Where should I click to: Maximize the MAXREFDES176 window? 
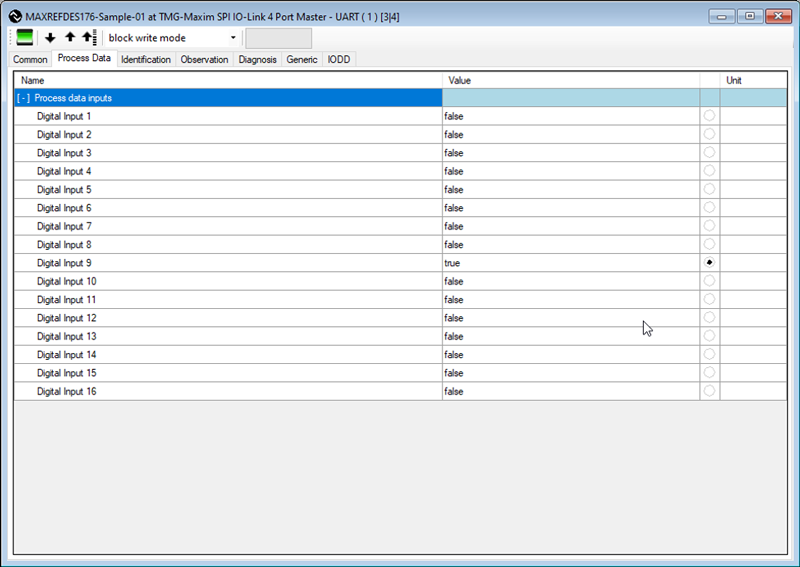749,16
